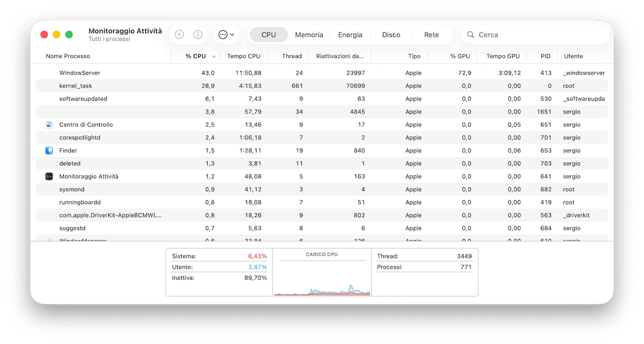Switch to the CPU tab

tap(269, 34)
